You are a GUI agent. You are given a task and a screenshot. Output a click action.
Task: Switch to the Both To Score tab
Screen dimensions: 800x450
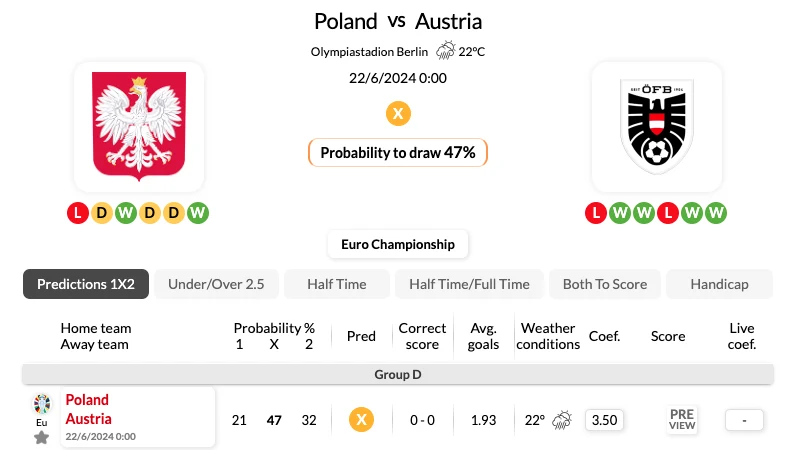[605, 284]
